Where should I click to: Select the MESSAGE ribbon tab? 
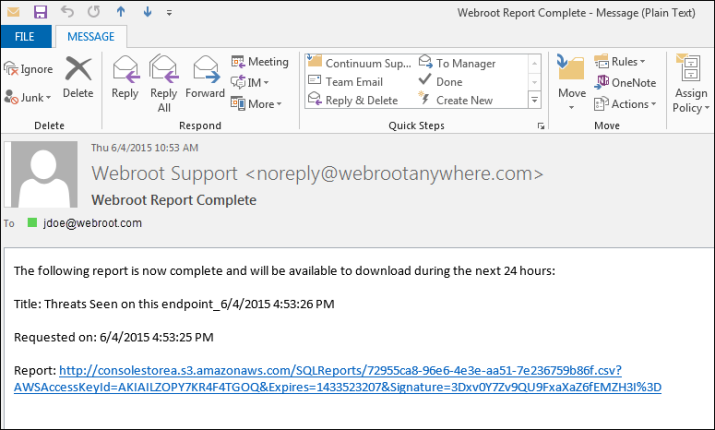coord(91,36)
